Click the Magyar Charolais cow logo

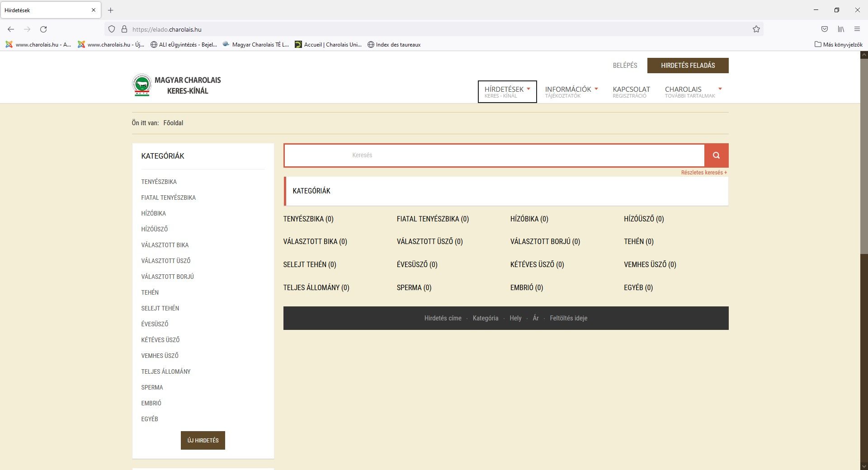[x=142, y=85]
